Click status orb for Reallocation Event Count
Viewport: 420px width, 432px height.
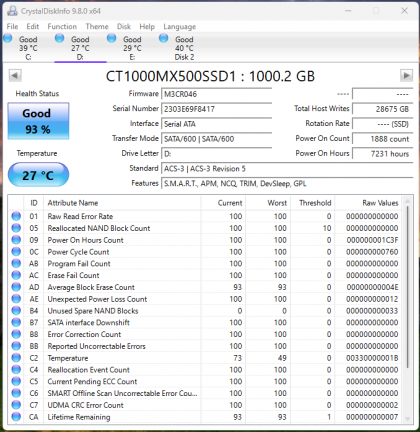(x=16, y=370)
